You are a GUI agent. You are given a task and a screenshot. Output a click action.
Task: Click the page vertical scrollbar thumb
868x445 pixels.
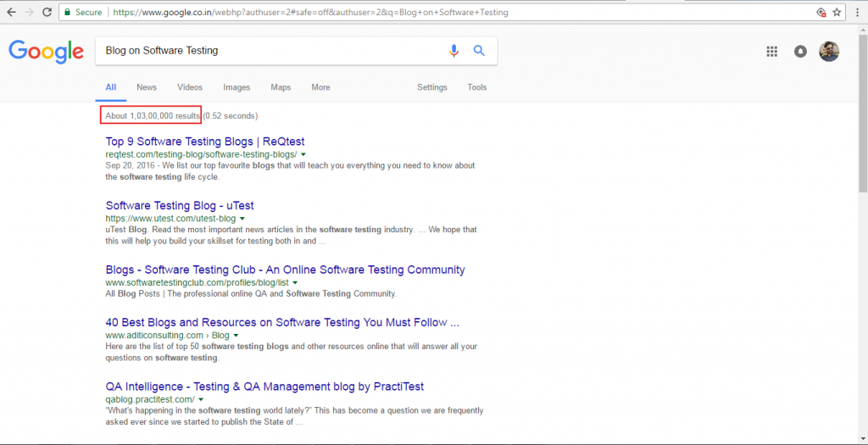click(863, 112)
